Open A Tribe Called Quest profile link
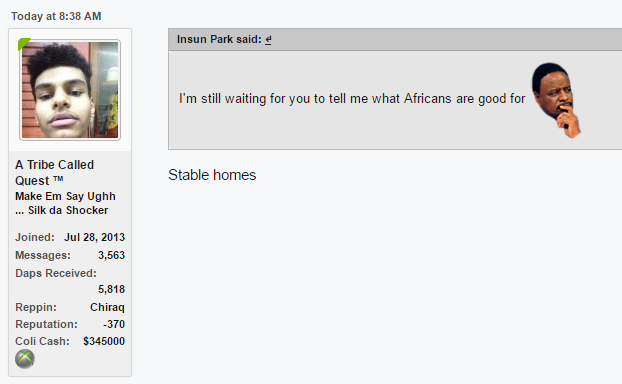622x384 pixels. click(54, 173)
